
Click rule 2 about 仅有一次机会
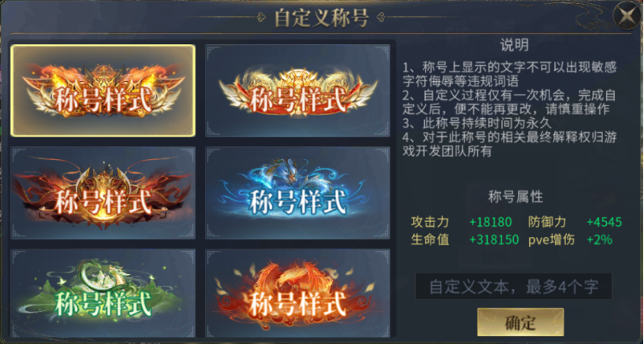(509, 102)
